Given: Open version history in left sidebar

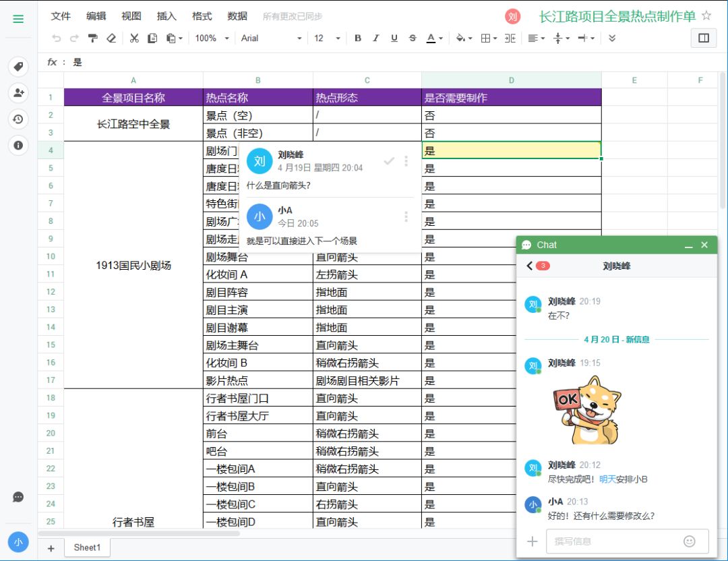Looking at the screenshot, I should pos(18,119).
